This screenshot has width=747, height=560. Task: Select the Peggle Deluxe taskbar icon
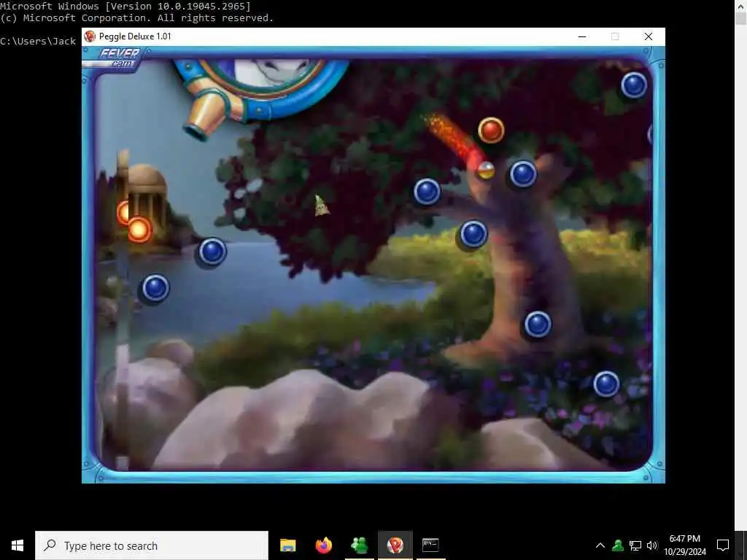[395, 545]
